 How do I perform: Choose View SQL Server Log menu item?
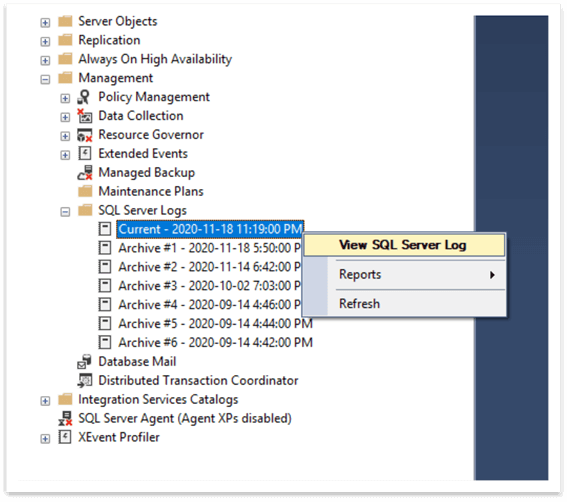(x=404, y=245)
